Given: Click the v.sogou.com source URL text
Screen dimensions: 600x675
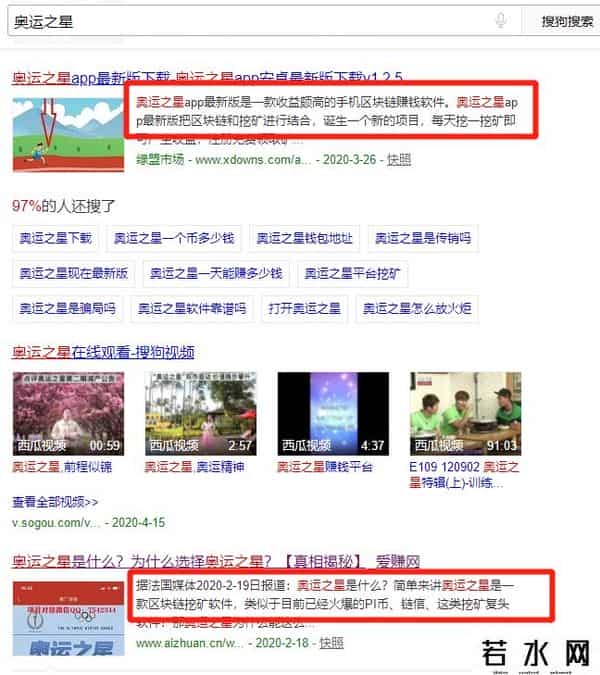Looking at the screenshot, I should [56, 523].
